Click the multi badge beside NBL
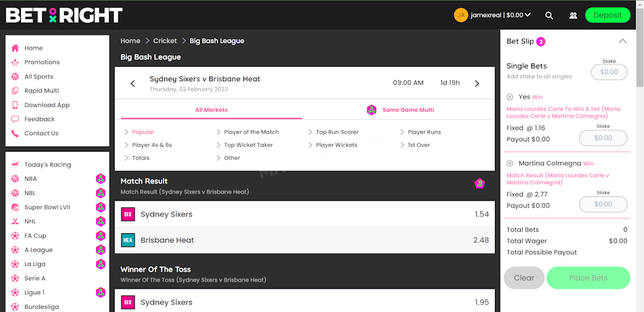 click(101, 193)
